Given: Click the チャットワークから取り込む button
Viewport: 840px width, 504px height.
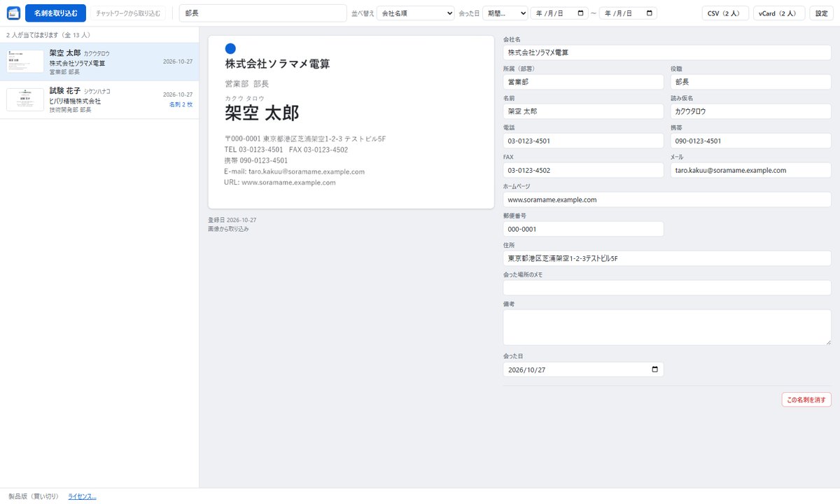Looking at the screenshot, I should point(128,13).
